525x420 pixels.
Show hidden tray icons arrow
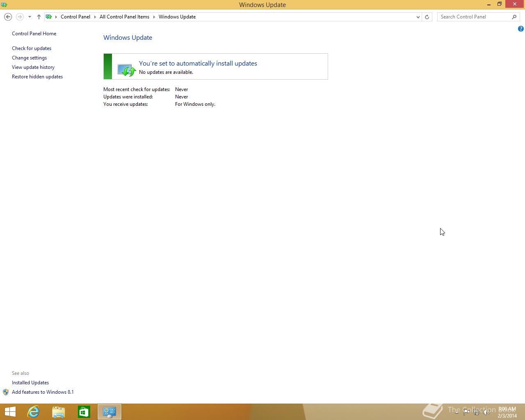coord(457,412)
